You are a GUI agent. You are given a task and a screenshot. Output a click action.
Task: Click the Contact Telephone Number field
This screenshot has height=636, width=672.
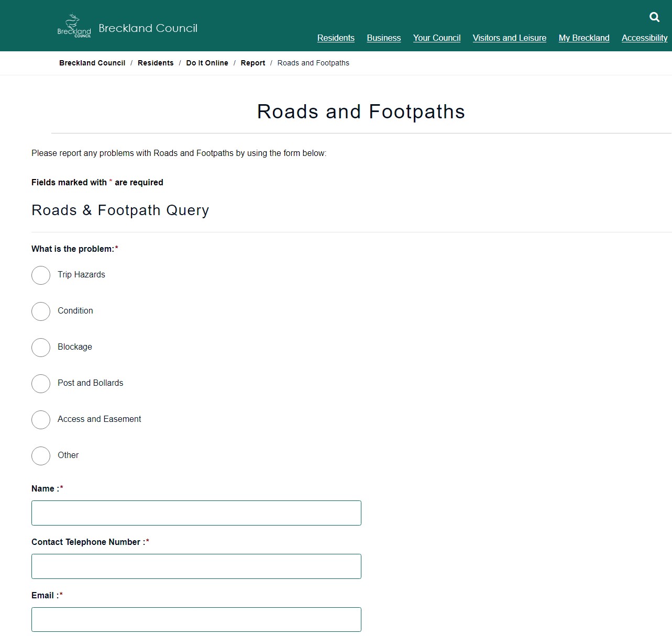196,566
